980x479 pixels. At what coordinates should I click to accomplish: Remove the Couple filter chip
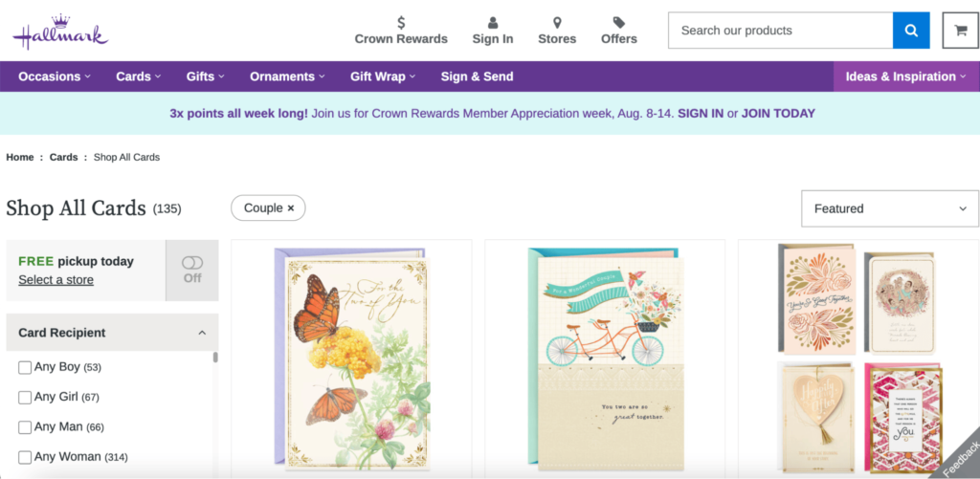point(290,207)
